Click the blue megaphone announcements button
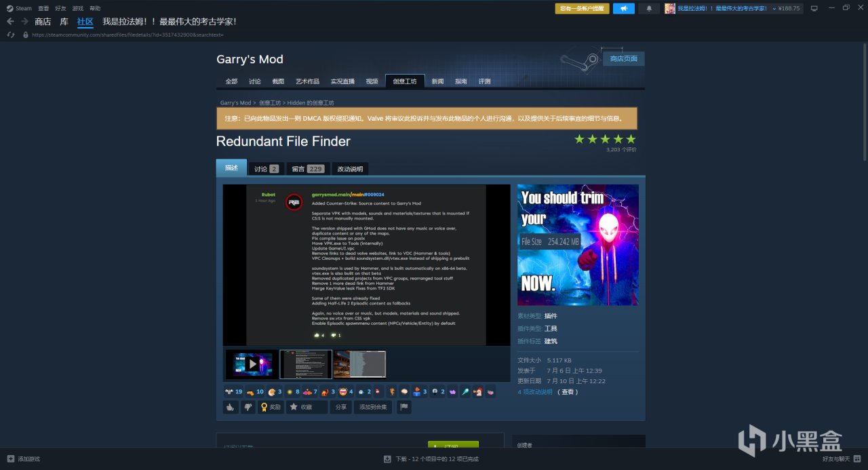 [x=624, y=8]
